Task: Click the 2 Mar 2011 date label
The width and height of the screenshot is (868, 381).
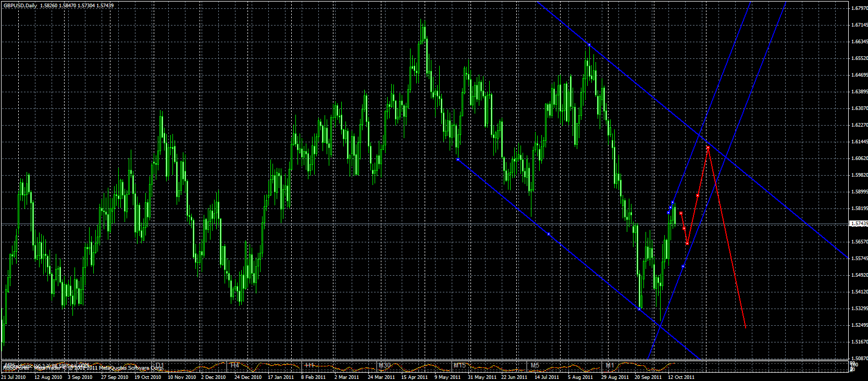Action: (x=347, y=377)
